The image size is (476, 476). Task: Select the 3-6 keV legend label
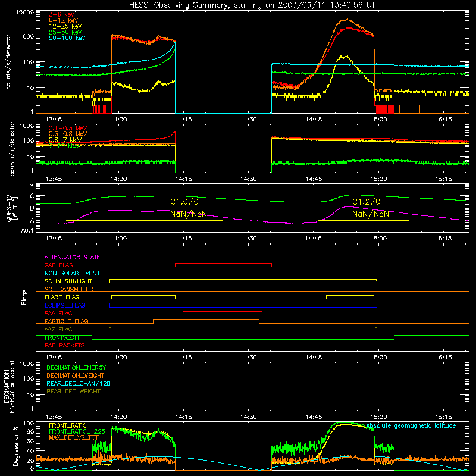(62, 14)
